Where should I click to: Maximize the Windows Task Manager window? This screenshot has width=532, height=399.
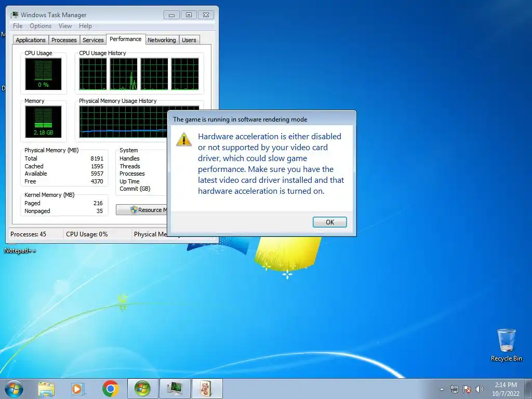click(189, 15)
